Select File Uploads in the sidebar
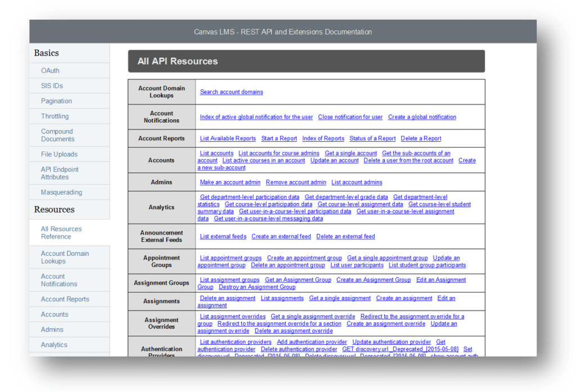The image size is (576, 392). pyautogui.click(x=59, y=154)
